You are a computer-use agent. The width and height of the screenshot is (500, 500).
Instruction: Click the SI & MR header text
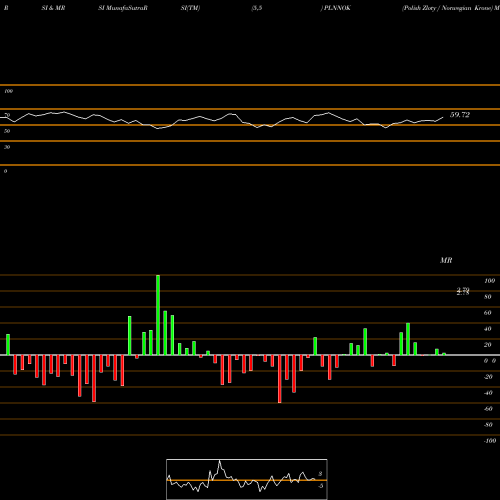(53, 8)
